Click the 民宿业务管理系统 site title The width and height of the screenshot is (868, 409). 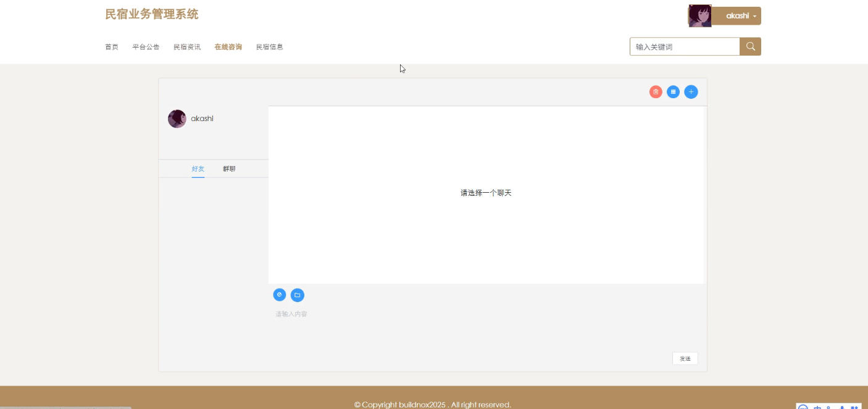click(152, 14)
